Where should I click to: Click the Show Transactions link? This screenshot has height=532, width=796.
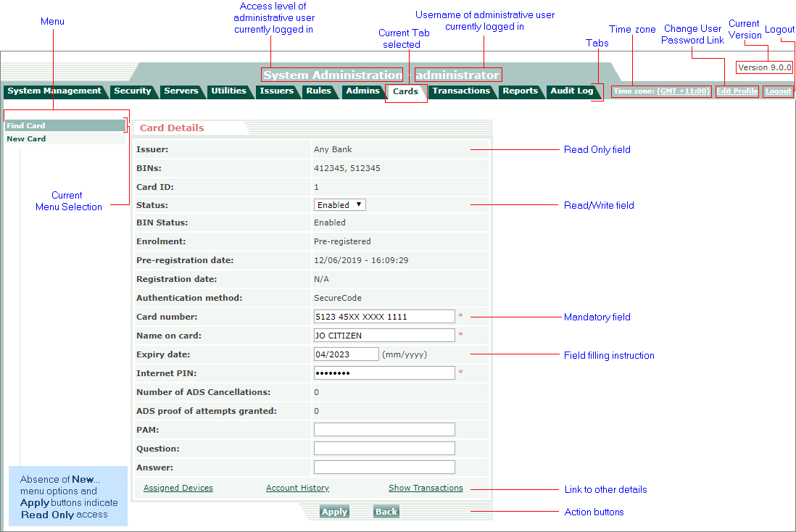click(426, 488)
